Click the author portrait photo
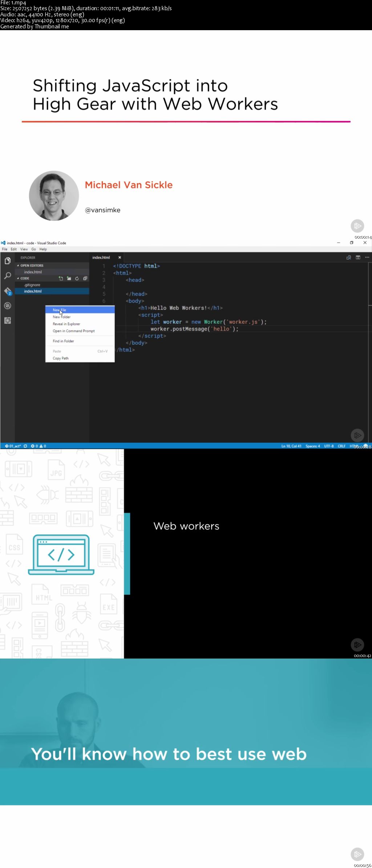Viewport: 372px width, 868px height. point(54,196)
